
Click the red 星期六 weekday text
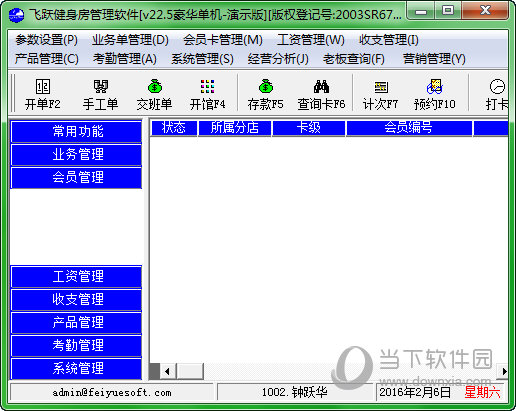point(482,392)
